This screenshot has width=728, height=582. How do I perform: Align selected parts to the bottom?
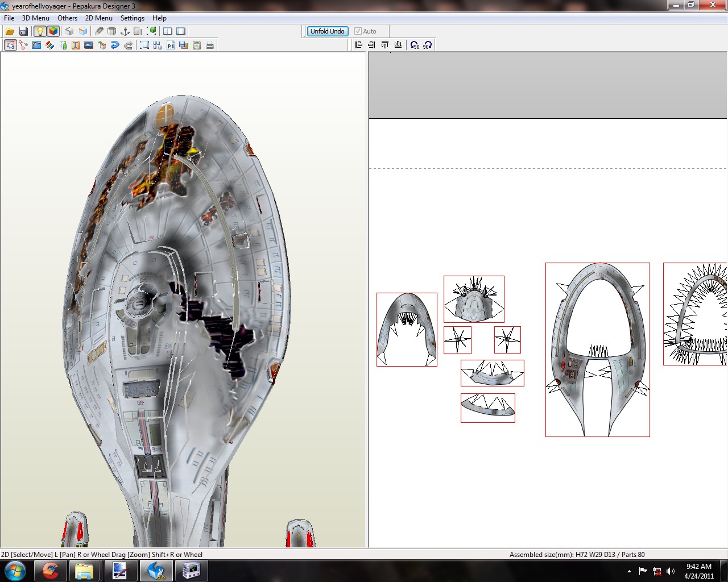398,45
